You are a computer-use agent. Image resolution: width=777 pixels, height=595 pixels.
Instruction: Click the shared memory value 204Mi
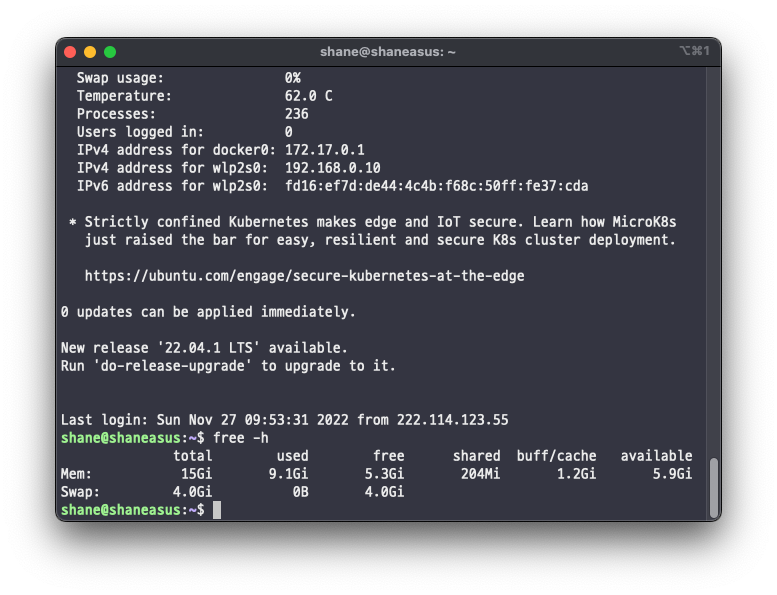click(480, 474)
